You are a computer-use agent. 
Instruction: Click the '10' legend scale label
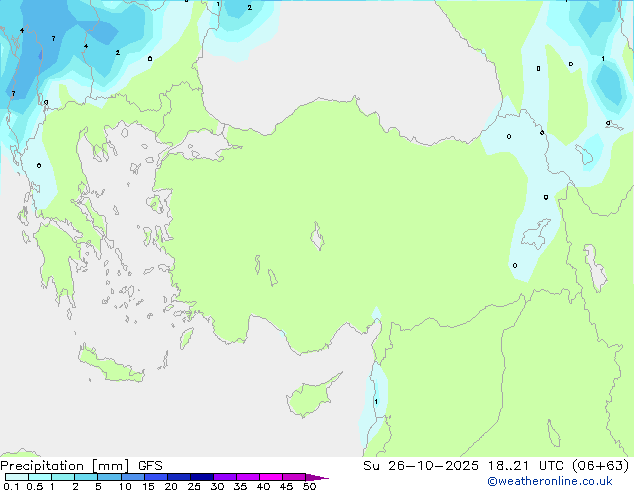coord(125,486)
